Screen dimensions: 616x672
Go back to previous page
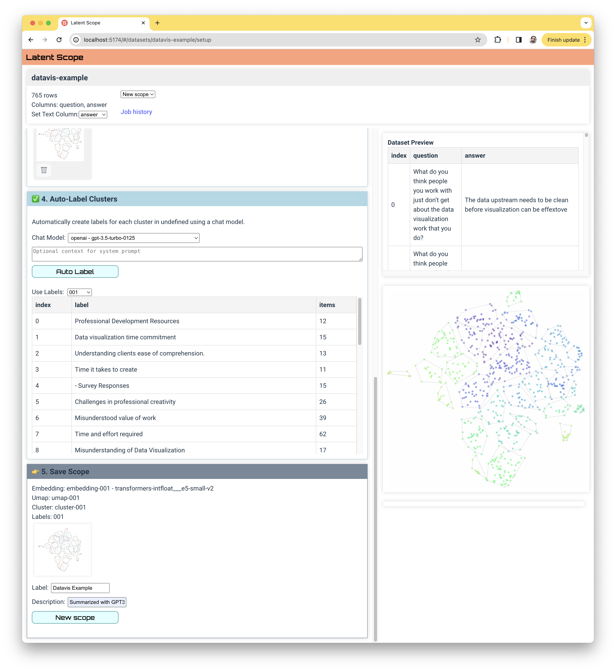point(31,40)
